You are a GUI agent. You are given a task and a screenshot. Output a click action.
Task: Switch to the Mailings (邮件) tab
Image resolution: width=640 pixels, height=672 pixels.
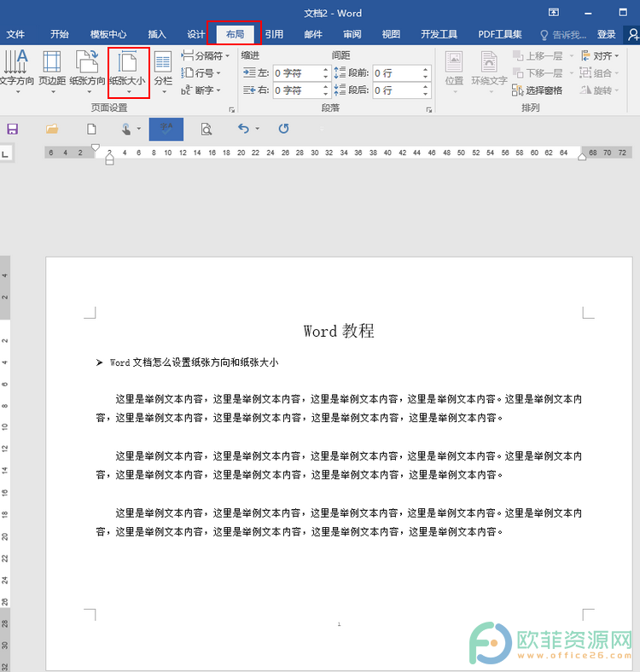[x=313, y=34]
